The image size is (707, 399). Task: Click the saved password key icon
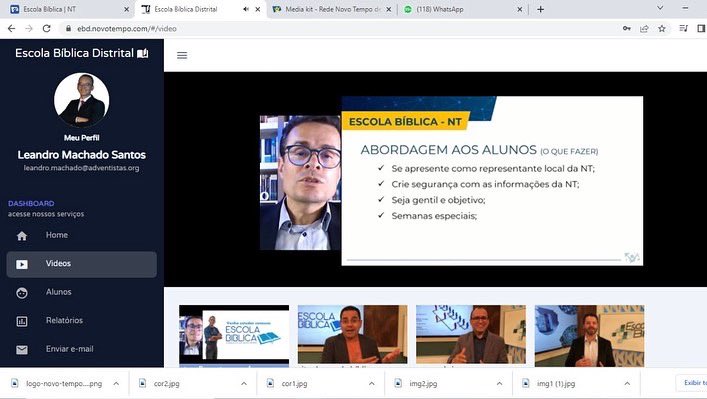click(627, 28)
